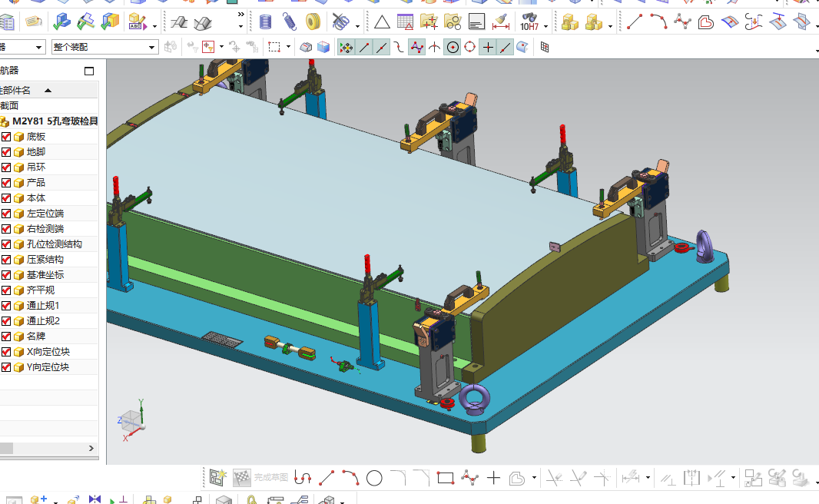Click the rectangle selection marquee icon
Screen dimensions: 819x504
[x=274, y=48]
